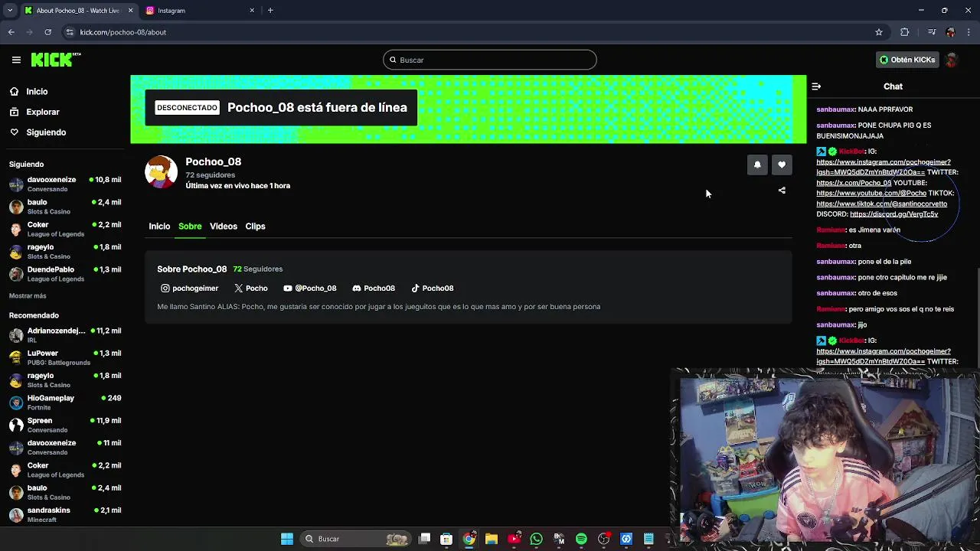Click the 72 Seguidores count
This screenshot has width=980, height=551.
click(x=258, y=269)
